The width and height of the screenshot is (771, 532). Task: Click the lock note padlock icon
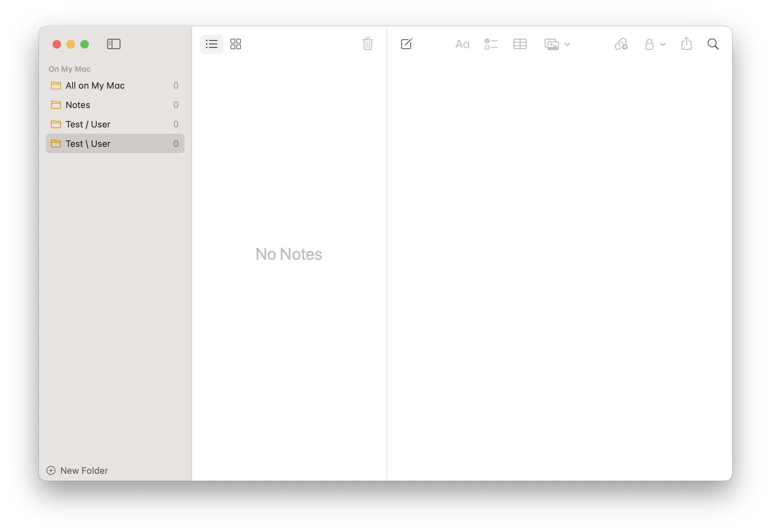click(649, 44)
